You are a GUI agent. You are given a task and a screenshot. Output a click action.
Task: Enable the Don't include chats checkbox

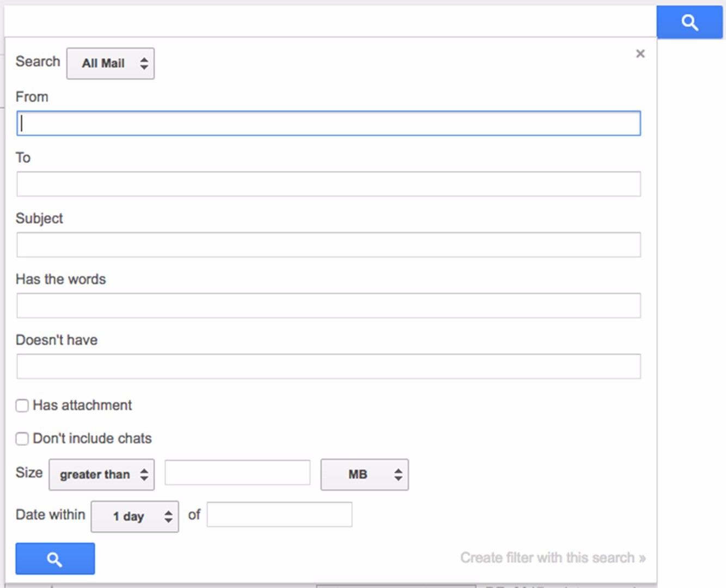click(22, 439)
